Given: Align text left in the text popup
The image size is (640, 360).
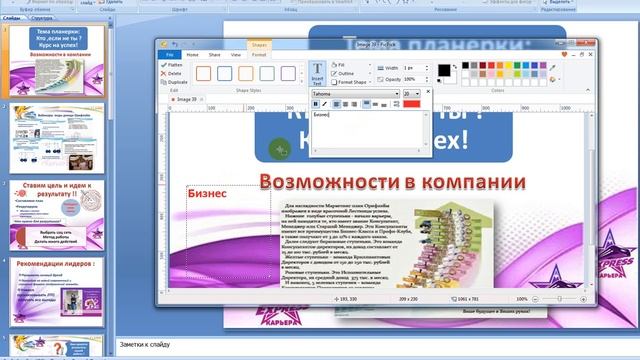Looking at the screenshot, I should click(336, 104).
